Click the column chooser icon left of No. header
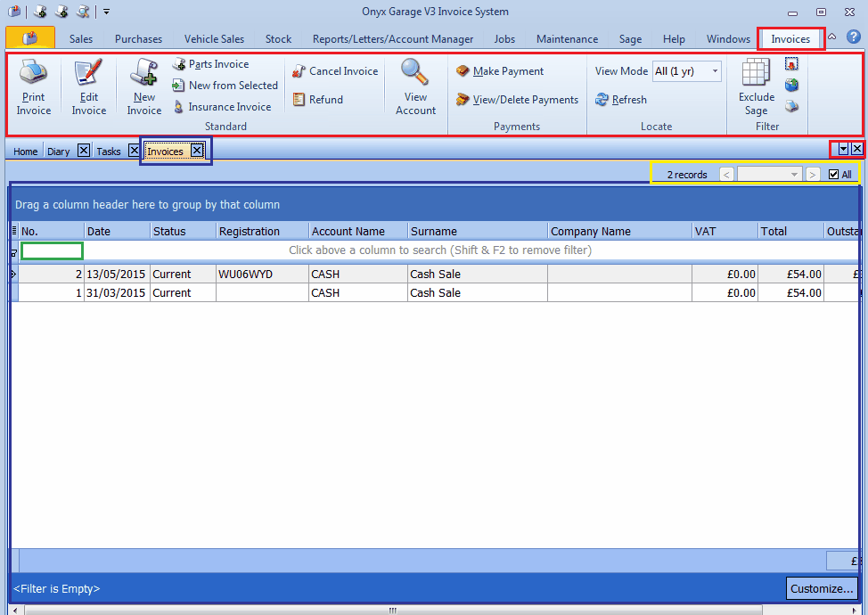The image size is (868, 615). point(14,232)
